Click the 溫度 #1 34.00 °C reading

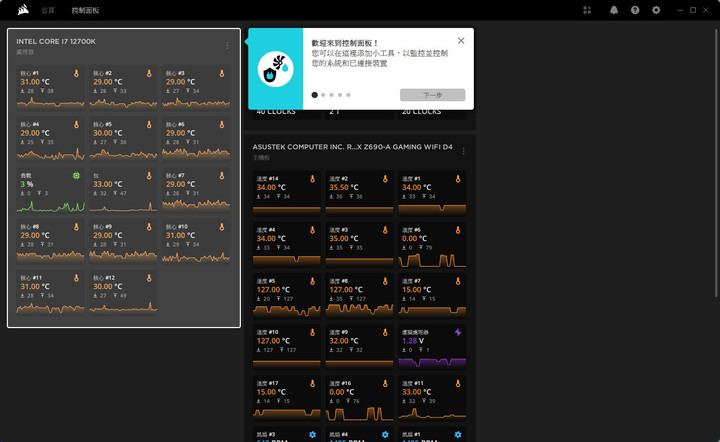point(416,187)
